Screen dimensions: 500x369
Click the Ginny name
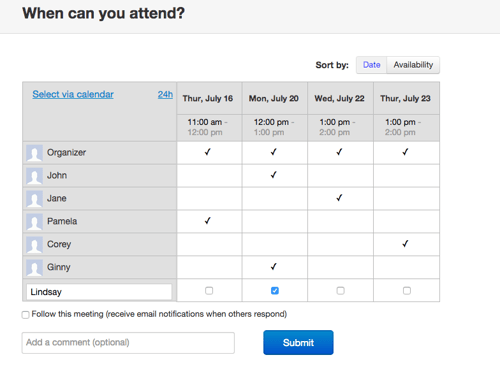point(59,267)
